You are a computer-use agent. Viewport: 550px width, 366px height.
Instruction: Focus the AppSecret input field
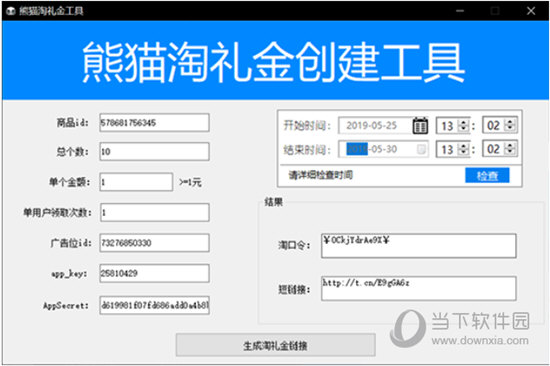pos(154,305)
